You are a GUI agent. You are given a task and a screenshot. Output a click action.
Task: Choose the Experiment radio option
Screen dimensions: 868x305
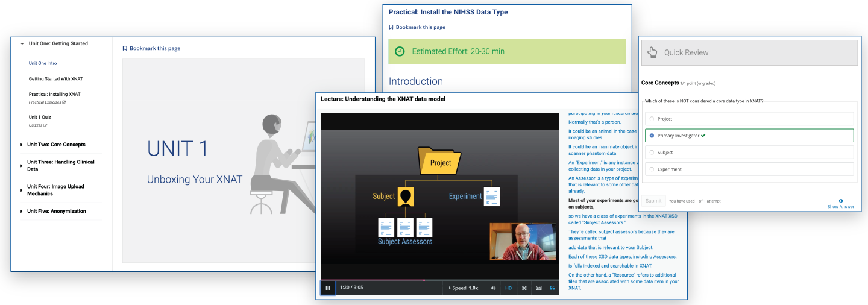[x=749, y=169]
